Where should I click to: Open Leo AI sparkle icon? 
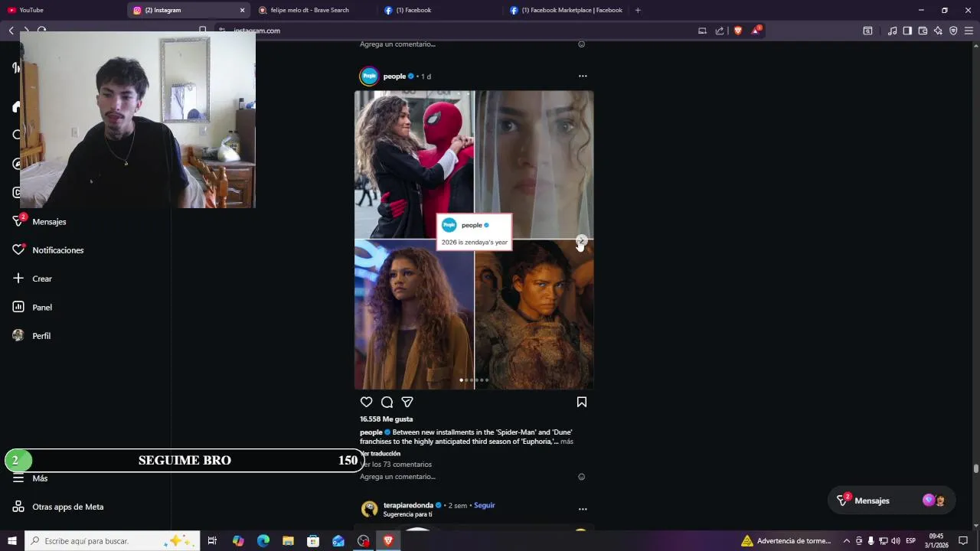pyautogui.click(x=938, y=31)
